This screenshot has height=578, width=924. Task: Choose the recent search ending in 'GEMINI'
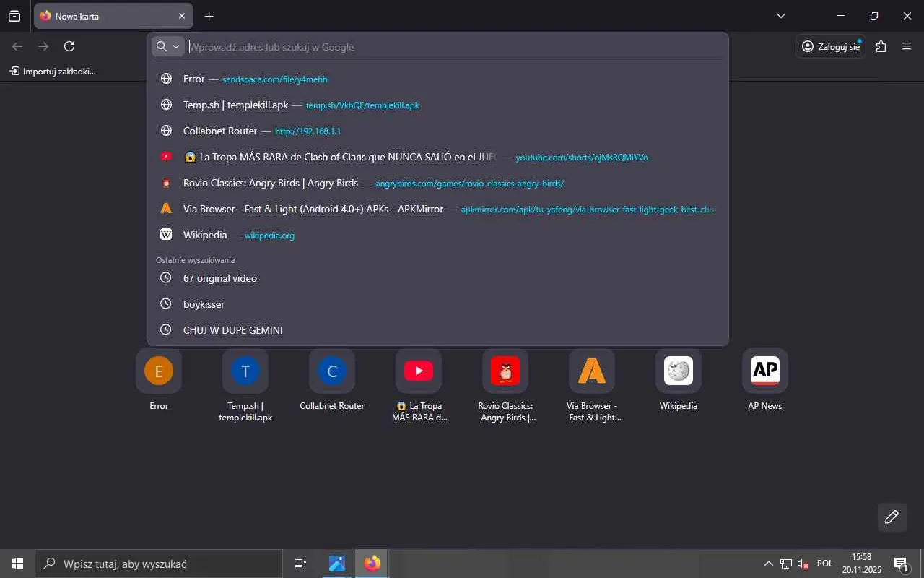pyautogui.click(x=437, y=330)
